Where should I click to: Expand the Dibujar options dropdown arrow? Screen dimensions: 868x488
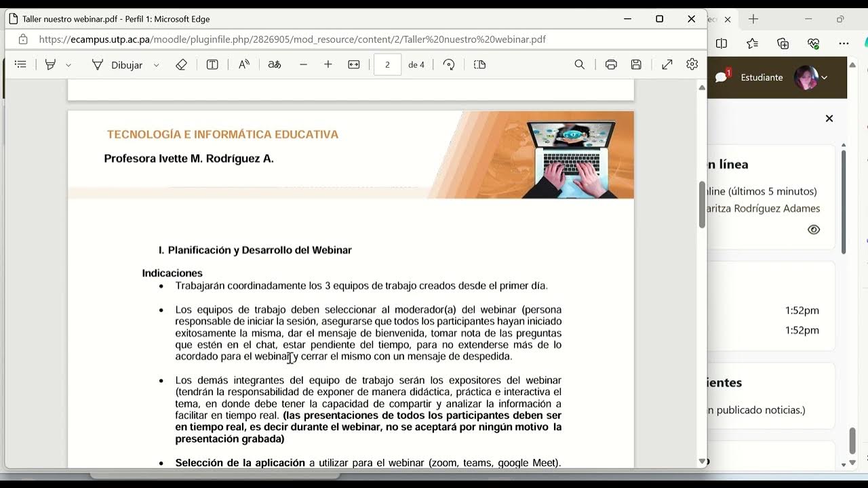156,65
